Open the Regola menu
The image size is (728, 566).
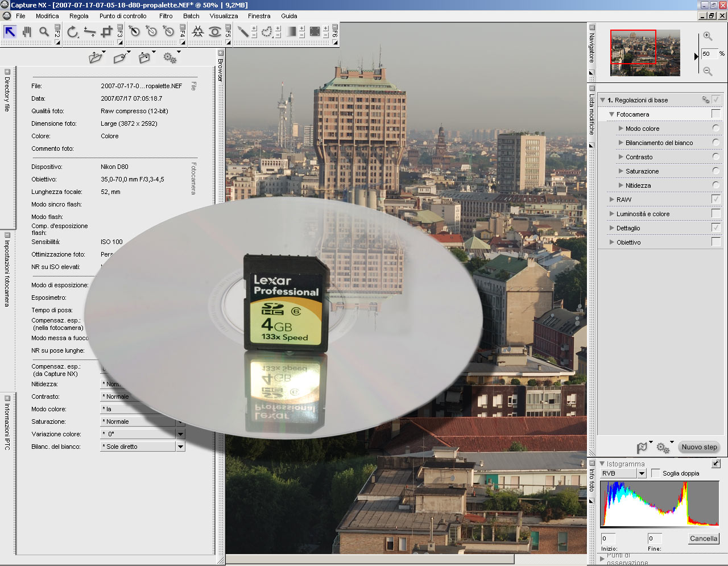coord(79,16)
